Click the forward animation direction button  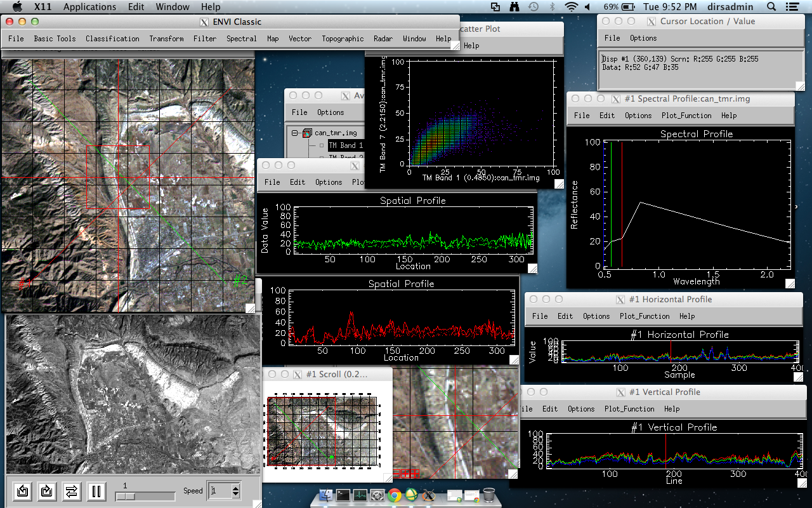tap(47, 491)
